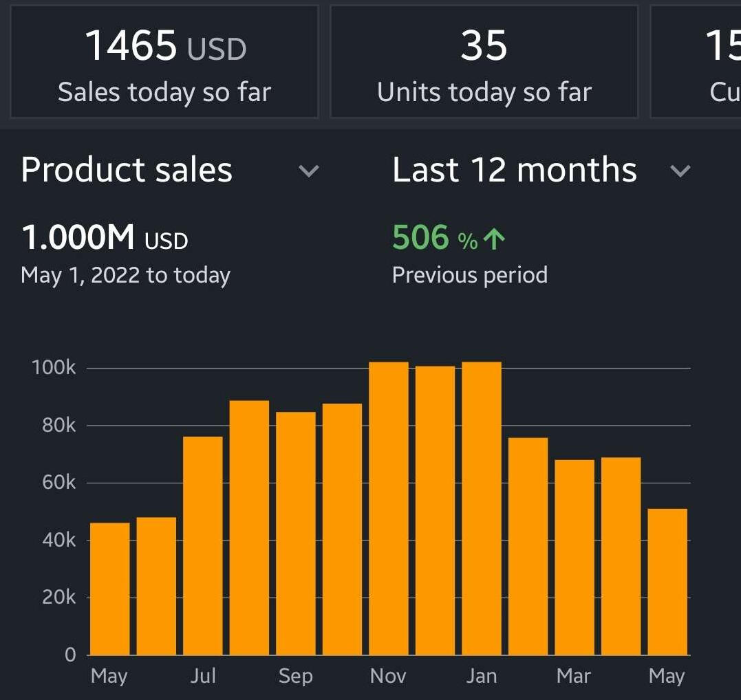Tap the 100k gridline axis label
This screenshot has height=700, width=741.
(54, 368)
